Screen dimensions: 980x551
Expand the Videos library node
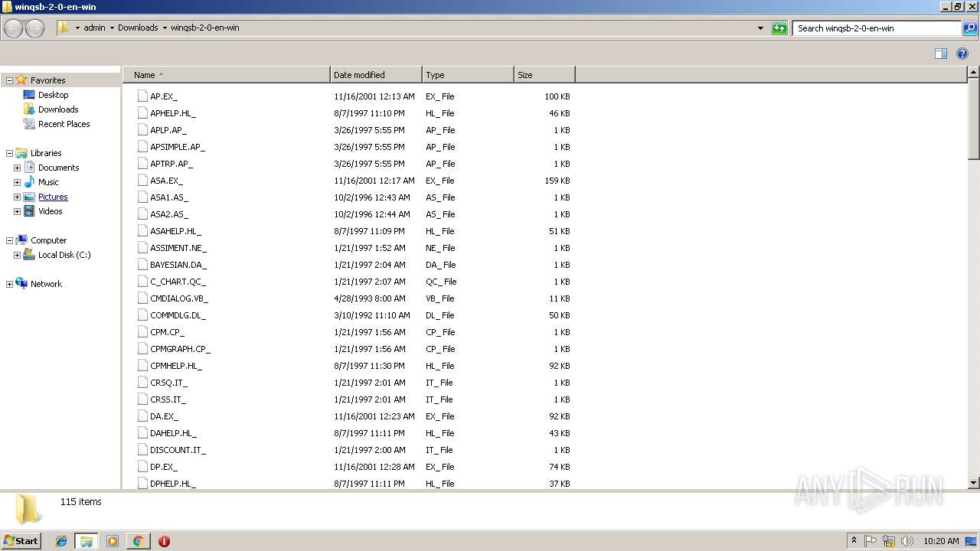17,211
